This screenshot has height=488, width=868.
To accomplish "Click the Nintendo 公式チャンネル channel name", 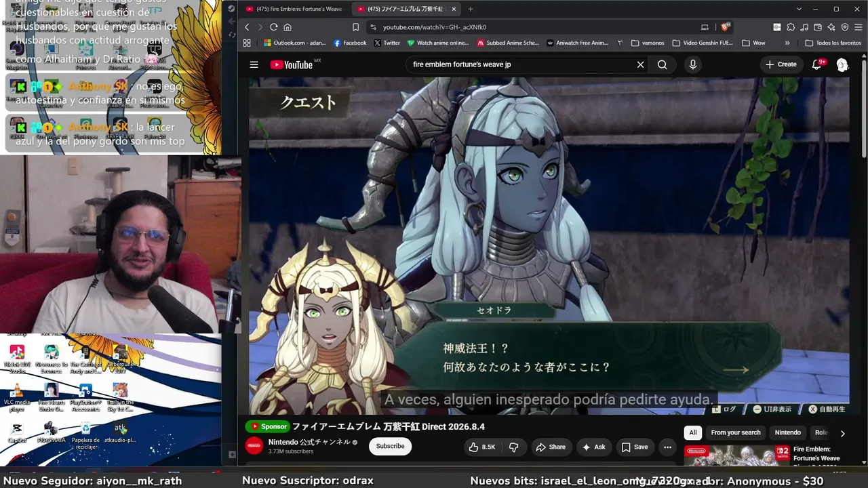I will 309,442.
